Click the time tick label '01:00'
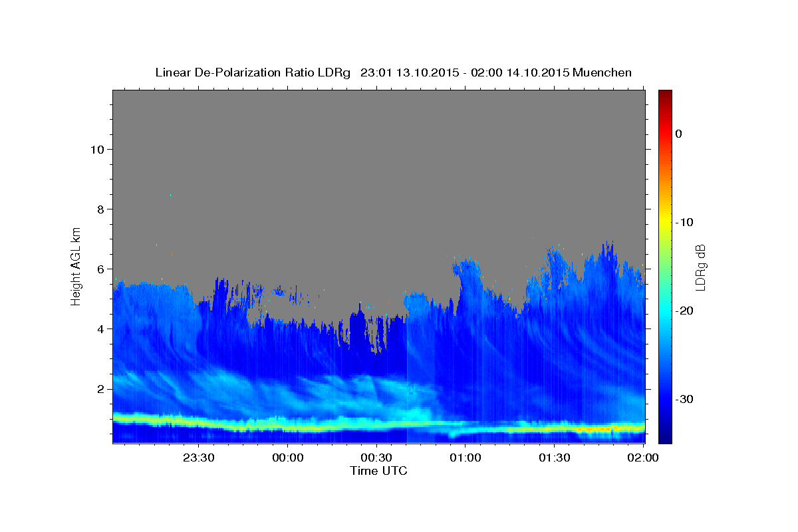This screenshot has width=798, height=532. pyautogui.click(x=465, y=458)
